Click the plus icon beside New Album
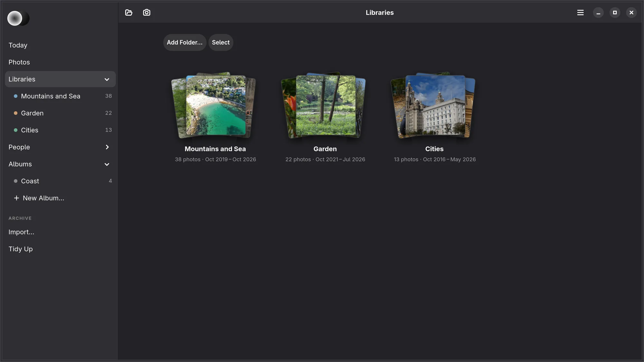The height and width of the screenshot is (362, 644). [16, 198]
